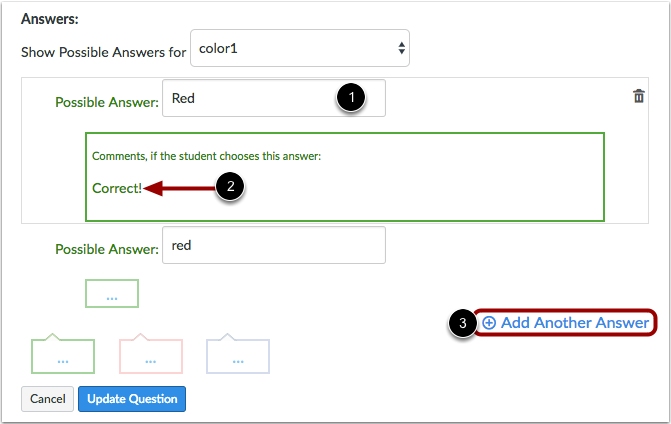Viewport: 671px width, 424px height.
Task: Open the pink wrong-answer comment bubble
Action: click(x=151, y=353)
